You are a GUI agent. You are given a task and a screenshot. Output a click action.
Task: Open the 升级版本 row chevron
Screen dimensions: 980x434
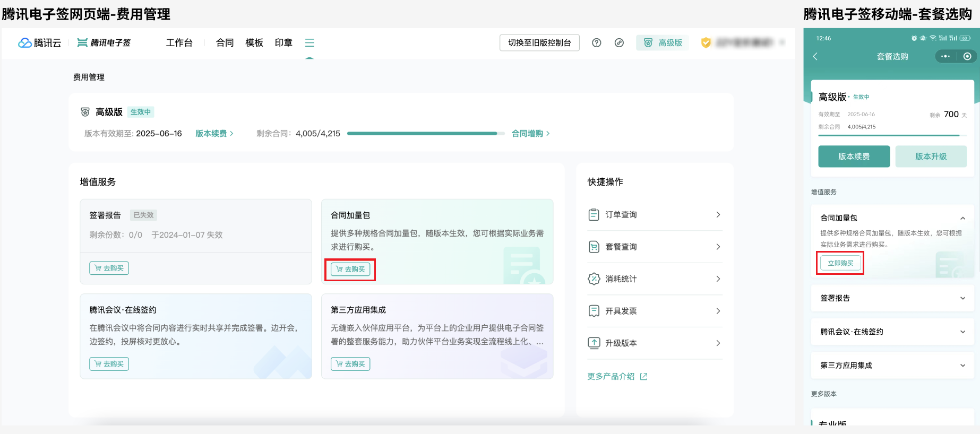pyautogui.click(x=718, y=343)
